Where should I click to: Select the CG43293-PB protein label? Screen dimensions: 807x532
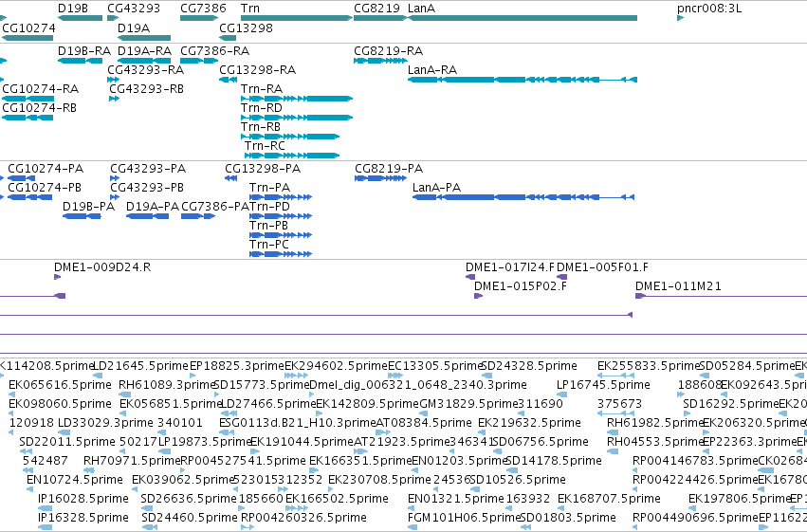[x=147, y=188]
